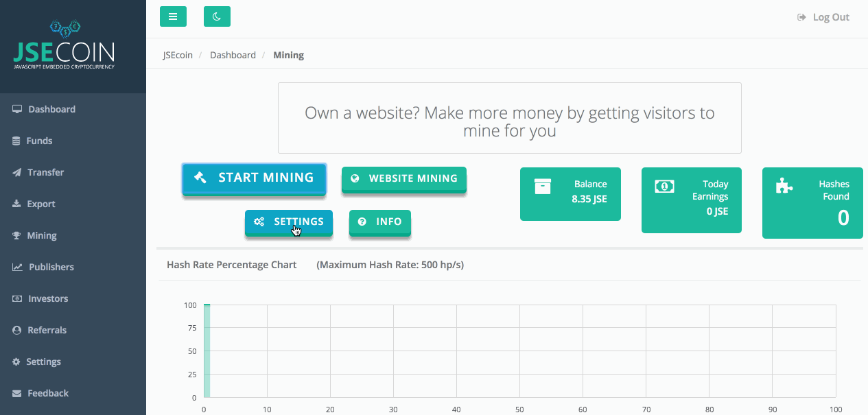
Task: Click the Hashes Found card
Action: (x=812, y=203)
